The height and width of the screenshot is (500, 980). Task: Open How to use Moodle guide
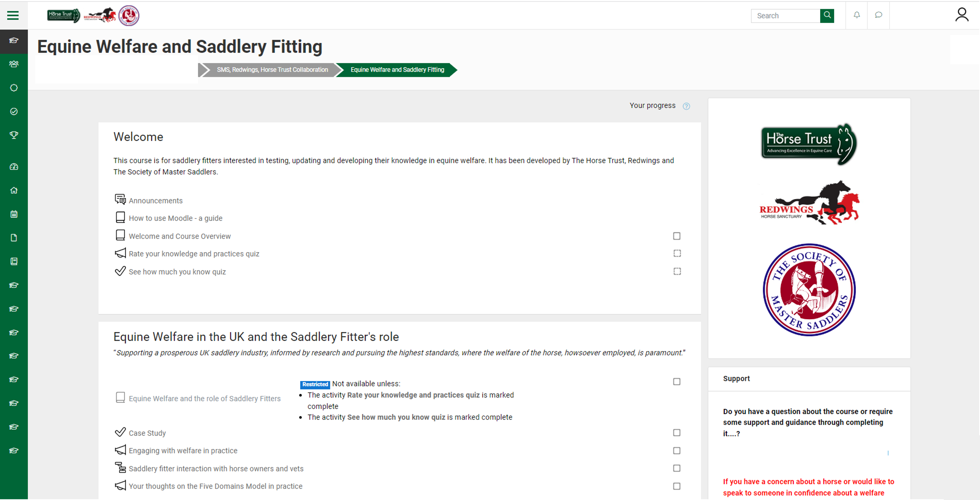pos(175,218)
